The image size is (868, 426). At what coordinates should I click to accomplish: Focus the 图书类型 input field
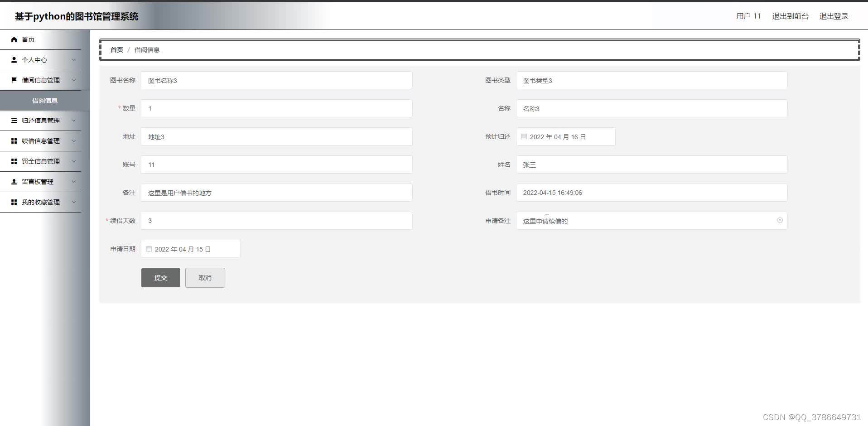pos(651,80)
